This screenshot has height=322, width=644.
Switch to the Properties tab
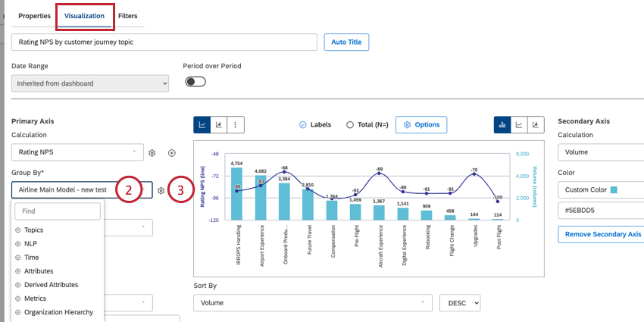[34, 16]
